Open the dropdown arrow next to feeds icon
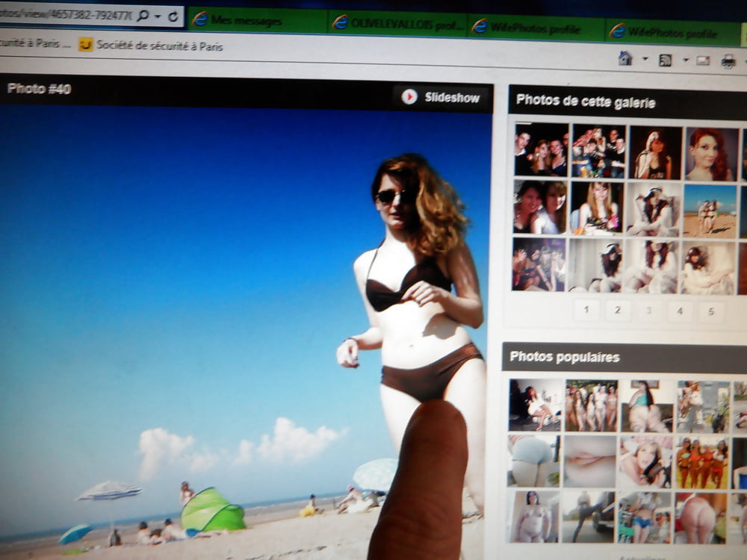The width and height of the screenshot is (747, 560). 685,60
